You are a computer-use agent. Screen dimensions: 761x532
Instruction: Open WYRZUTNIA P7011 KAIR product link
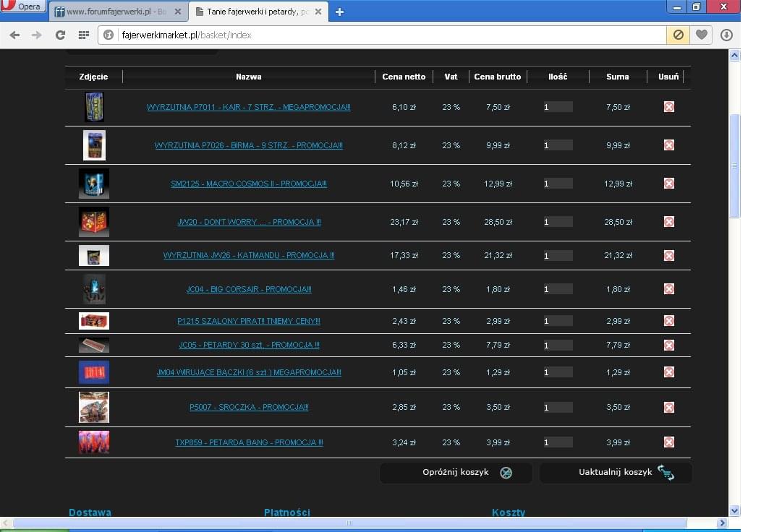249,107
